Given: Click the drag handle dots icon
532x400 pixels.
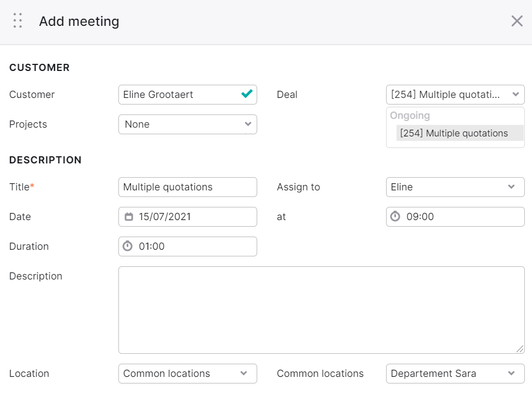Looking at the screenshot, I should 18,21.
